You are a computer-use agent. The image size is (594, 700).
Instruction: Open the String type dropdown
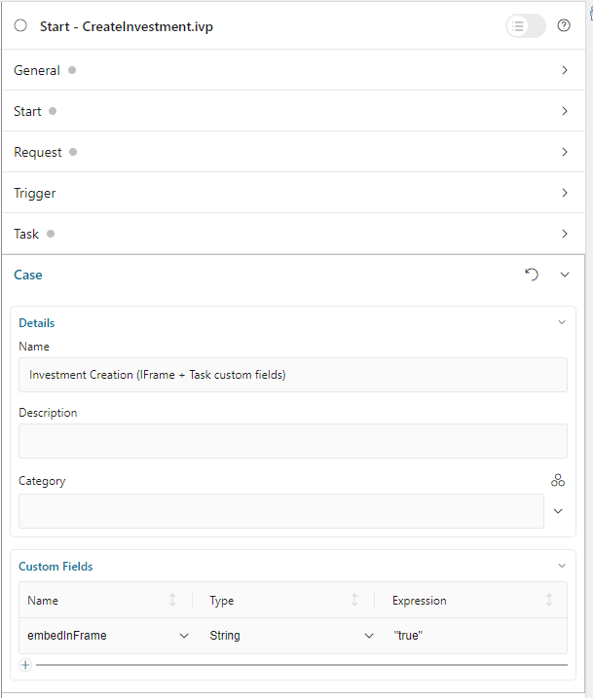369,636
